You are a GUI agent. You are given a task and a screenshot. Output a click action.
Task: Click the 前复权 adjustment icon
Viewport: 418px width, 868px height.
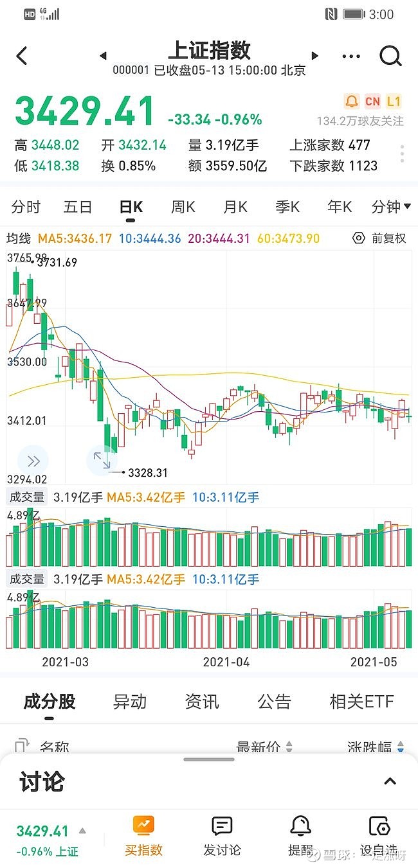(359, 238)
